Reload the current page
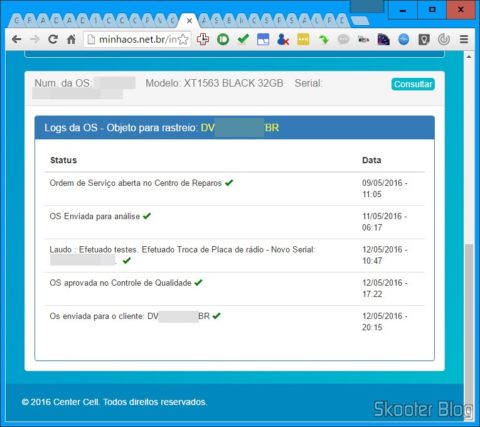The image size is (480, 427). (53, 39)
